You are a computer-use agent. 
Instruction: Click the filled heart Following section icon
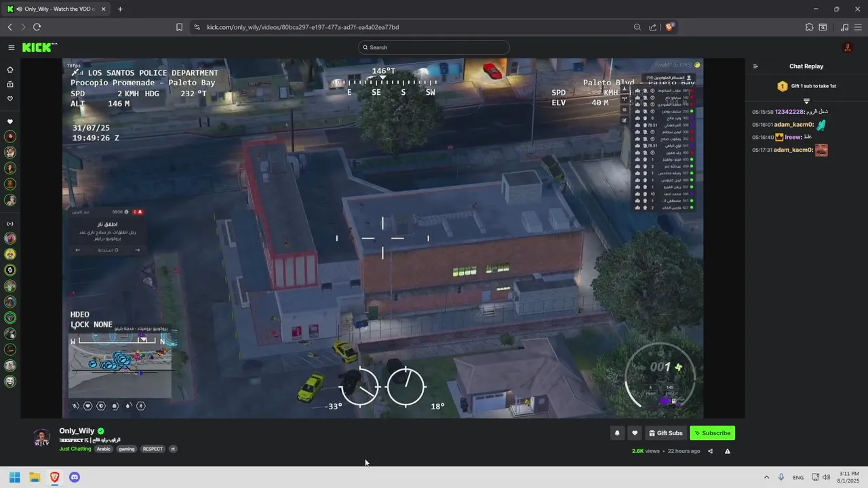pos(10,122)
